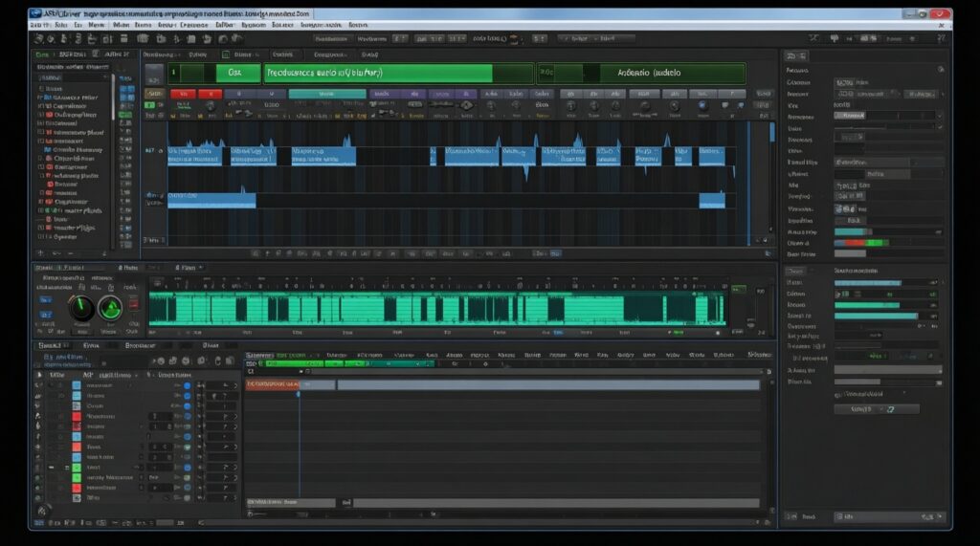Click the second icon in the main toolbar
Viewport: 980px width, 546px height.
[51, 39]
